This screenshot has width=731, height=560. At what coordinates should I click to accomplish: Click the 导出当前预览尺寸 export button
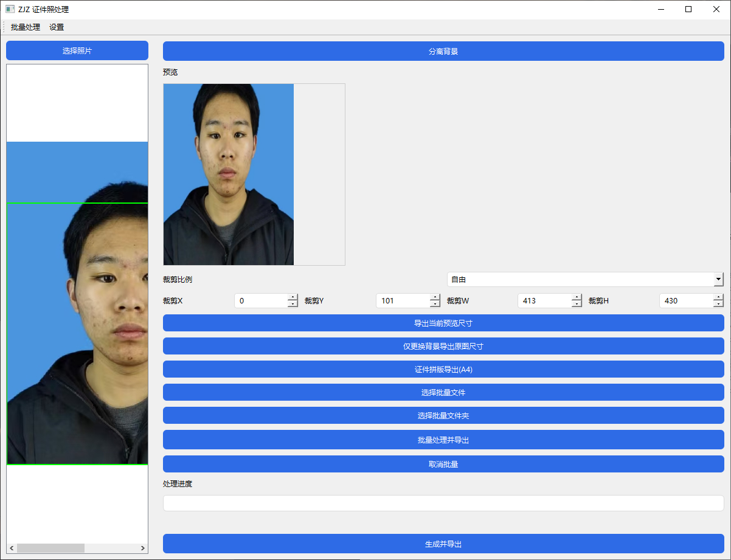pyautogui.click(x=442, y=323)
